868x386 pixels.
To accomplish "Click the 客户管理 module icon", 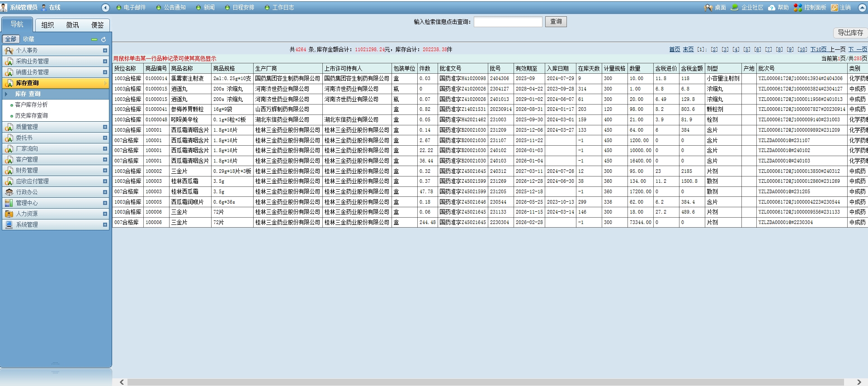I will (x=9, y=159).
